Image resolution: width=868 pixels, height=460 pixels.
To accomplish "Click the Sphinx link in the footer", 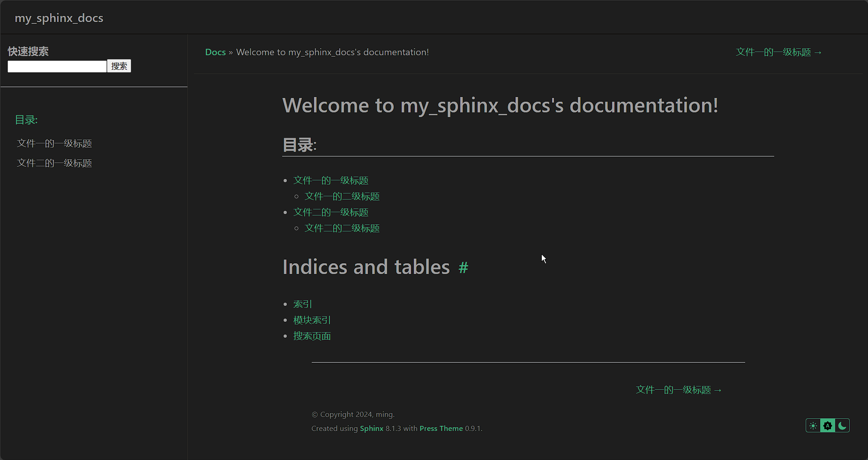I will pyautogui.click(x=372, y=428).
